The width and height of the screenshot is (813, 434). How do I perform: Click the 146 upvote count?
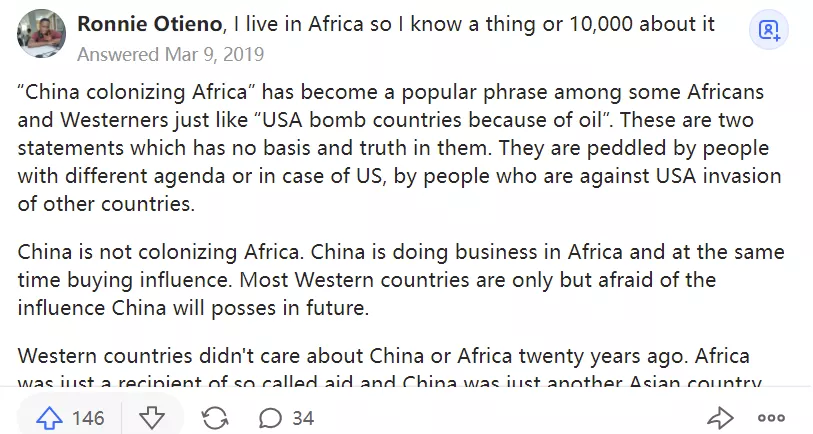tap(88, 417)
